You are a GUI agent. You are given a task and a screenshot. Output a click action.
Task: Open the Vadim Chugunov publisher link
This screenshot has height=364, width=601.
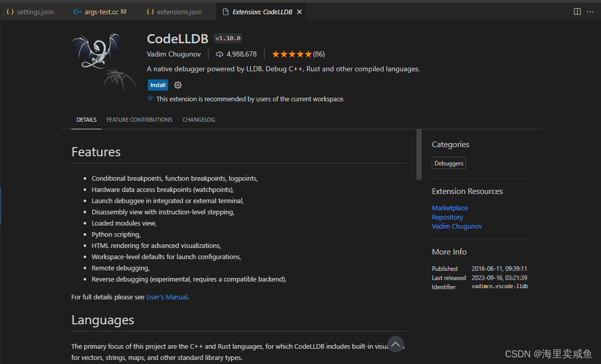(x=457, y=226)
